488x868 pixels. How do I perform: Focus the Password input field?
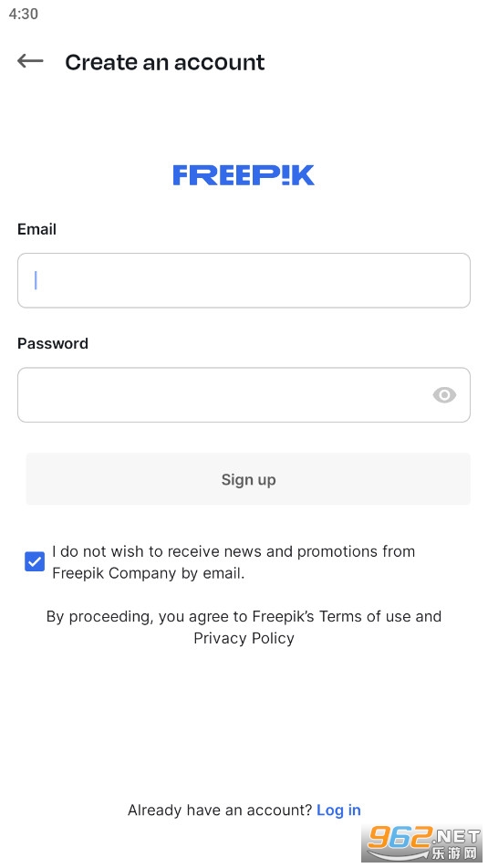pyautogui.click(x=244, y=394)
